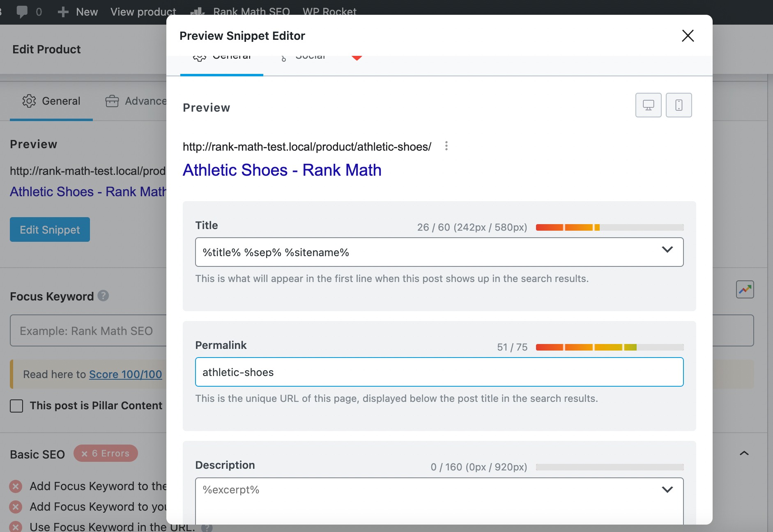Click the plus icon beside New
The width and height of the screenshot is (773, 532).
63,12
